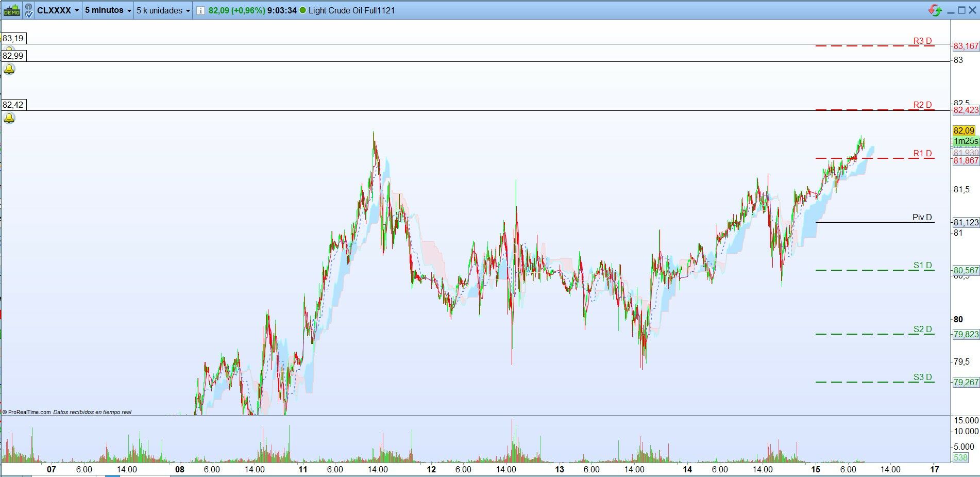Click the 538 volume value tag
This screenshot has width=980, height=477.
(960, 457)
